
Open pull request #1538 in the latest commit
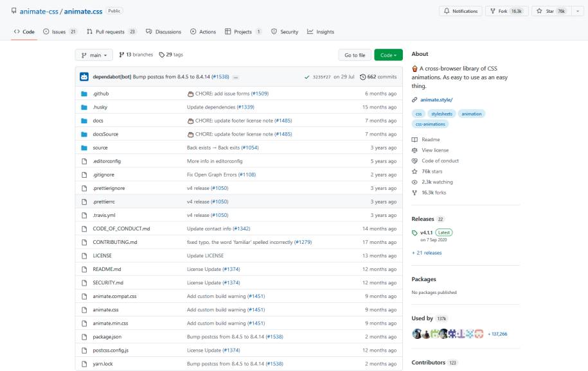point(220,77)
